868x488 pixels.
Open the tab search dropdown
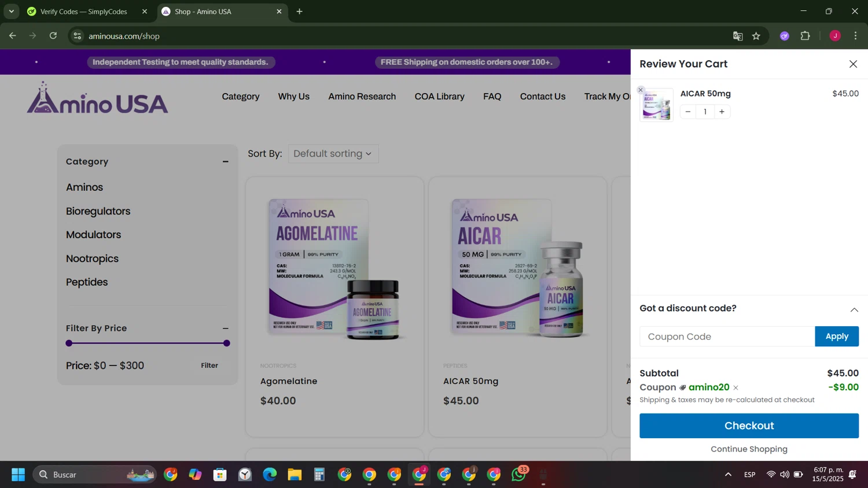tap(11, 12)
